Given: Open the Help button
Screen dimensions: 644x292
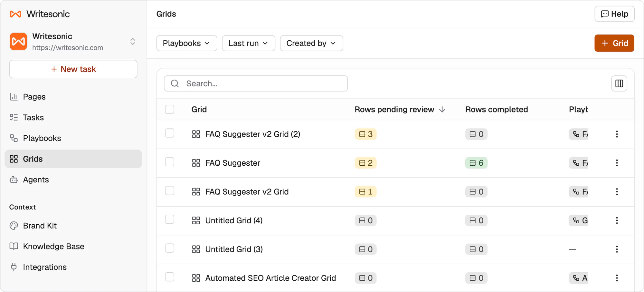Looking at the screenshot, I should [614, 14].
